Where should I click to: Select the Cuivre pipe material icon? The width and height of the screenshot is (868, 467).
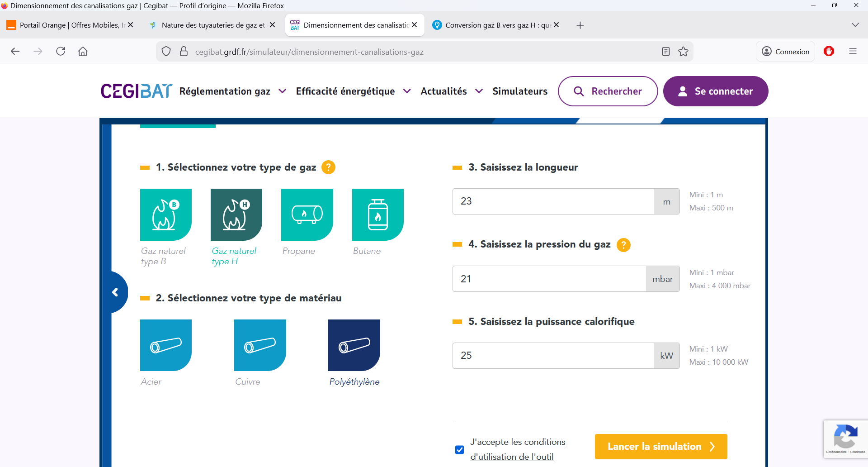tap(260, 345)
